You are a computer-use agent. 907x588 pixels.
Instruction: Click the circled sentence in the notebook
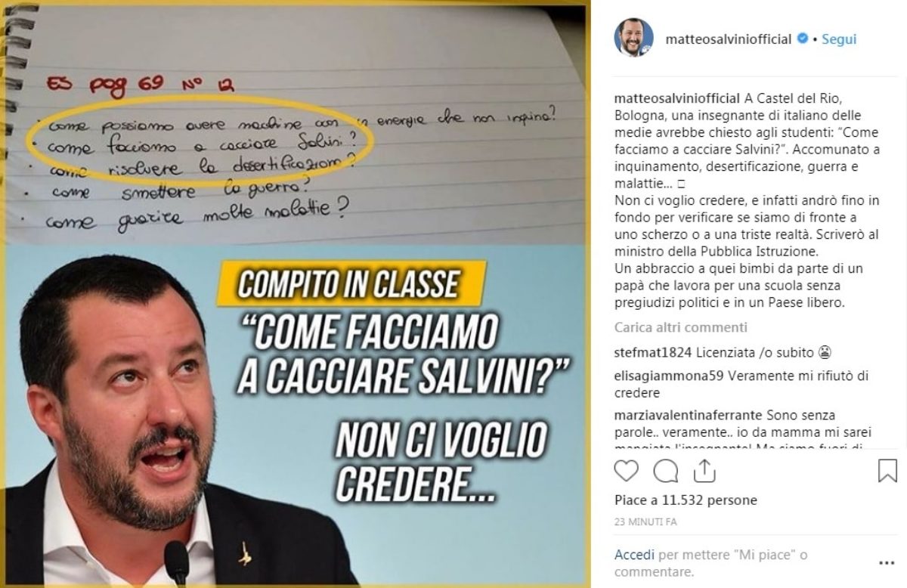200,144
